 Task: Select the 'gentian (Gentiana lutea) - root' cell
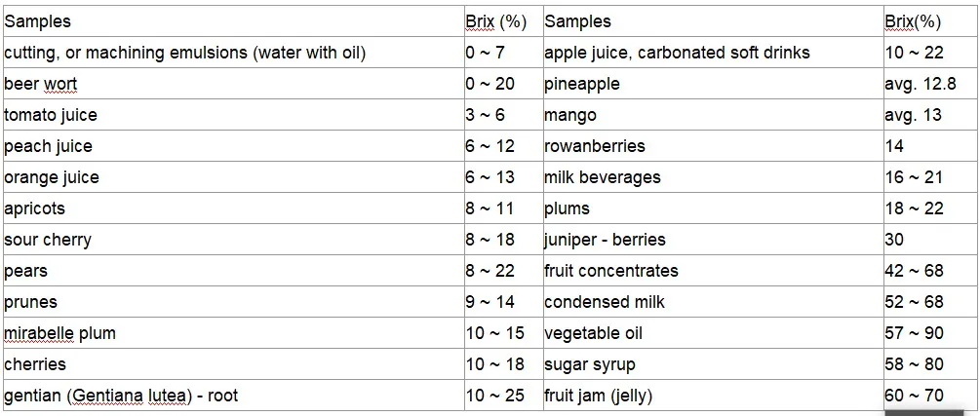[121, 396]
